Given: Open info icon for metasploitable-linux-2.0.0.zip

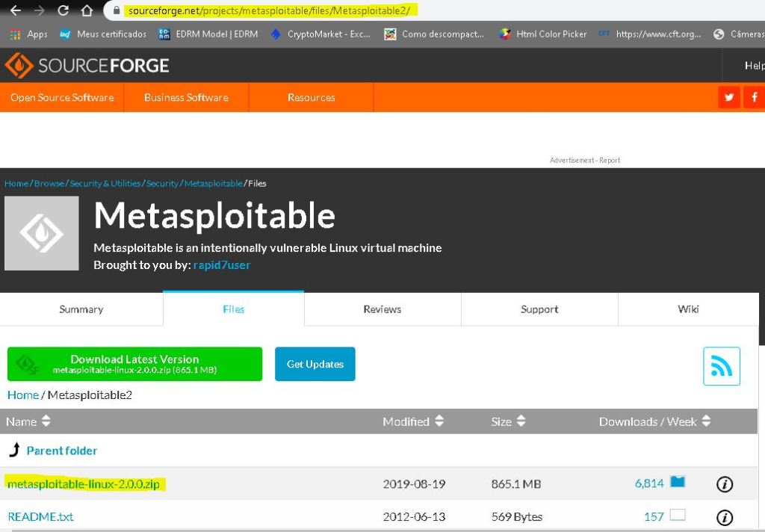Looking at the screenshot, I should pyautogui.click(x=724, y=484).
